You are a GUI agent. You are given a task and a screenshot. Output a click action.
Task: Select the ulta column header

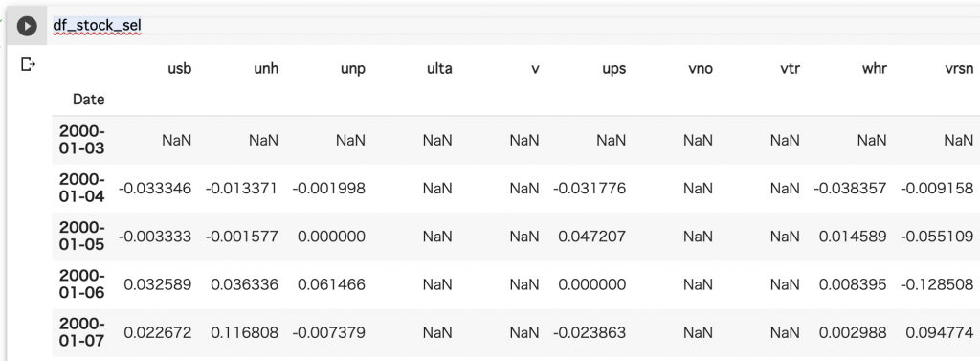[439, 69]
